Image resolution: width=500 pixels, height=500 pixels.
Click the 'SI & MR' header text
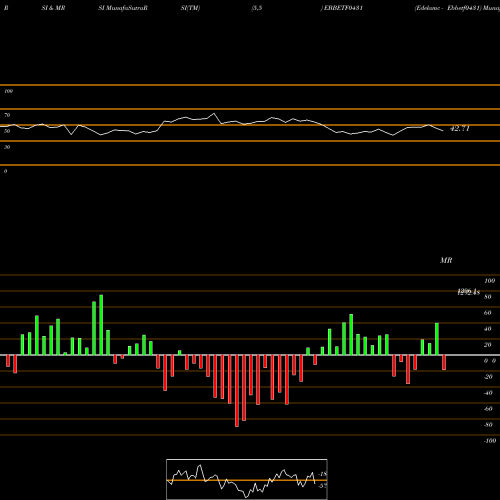pyautogui.click(x=53, y=8)
